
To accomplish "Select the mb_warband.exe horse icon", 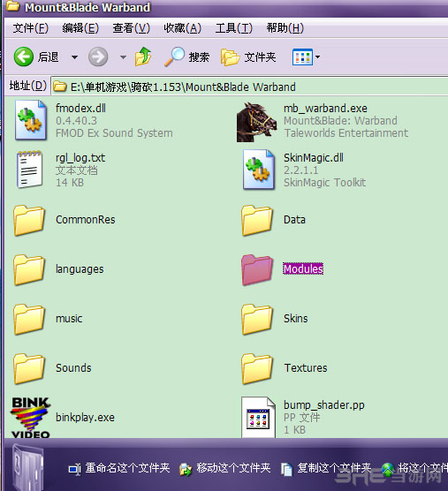I will coord(256,122).
